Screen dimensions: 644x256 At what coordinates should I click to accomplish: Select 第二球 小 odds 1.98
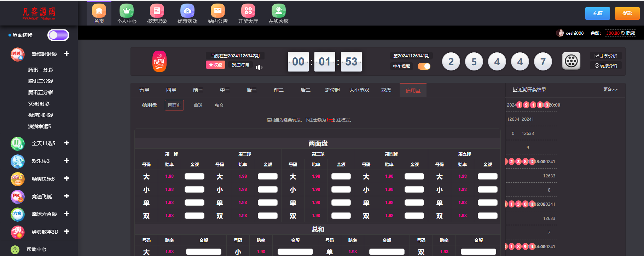pos(243,189)
